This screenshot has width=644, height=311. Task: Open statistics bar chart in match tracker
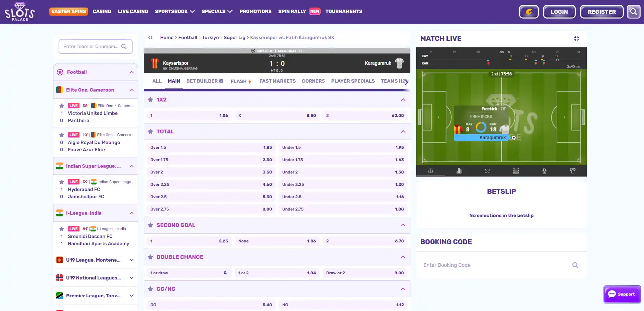coord(459,171)
